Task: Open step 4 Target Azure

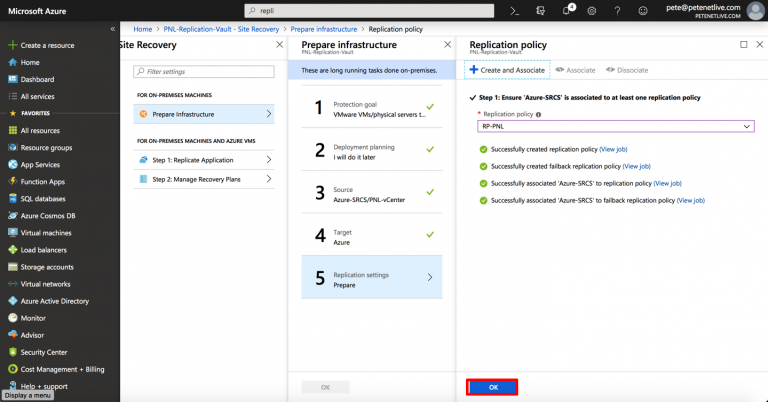Action: coord(372,235)
